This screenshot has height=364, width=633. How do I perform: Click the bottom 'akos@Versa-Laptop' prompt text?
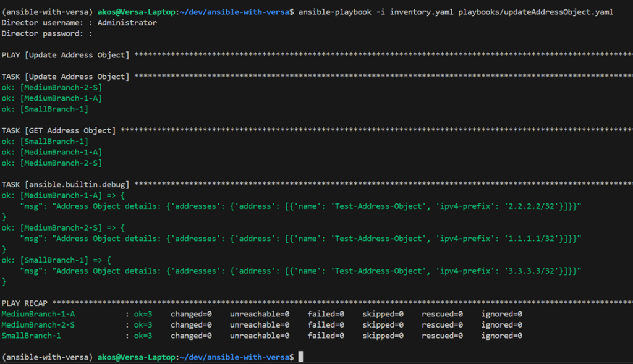[x=136, y=357]
